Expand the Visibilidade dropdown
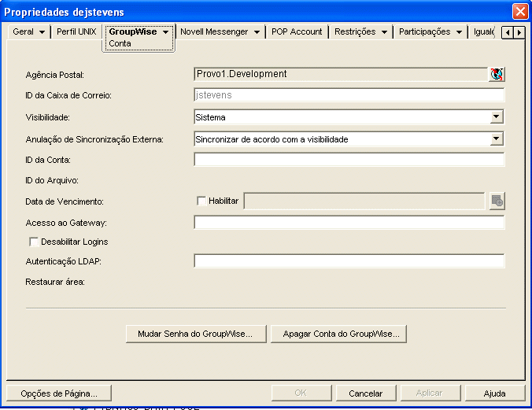The width and height of the screenshot is (532, 410). 496,117
